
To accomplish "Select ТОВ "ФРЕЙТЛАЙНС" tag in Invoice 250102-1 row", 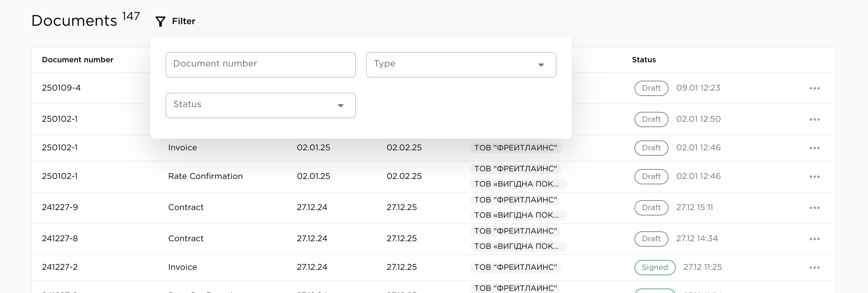I will (x=516, y=147).
